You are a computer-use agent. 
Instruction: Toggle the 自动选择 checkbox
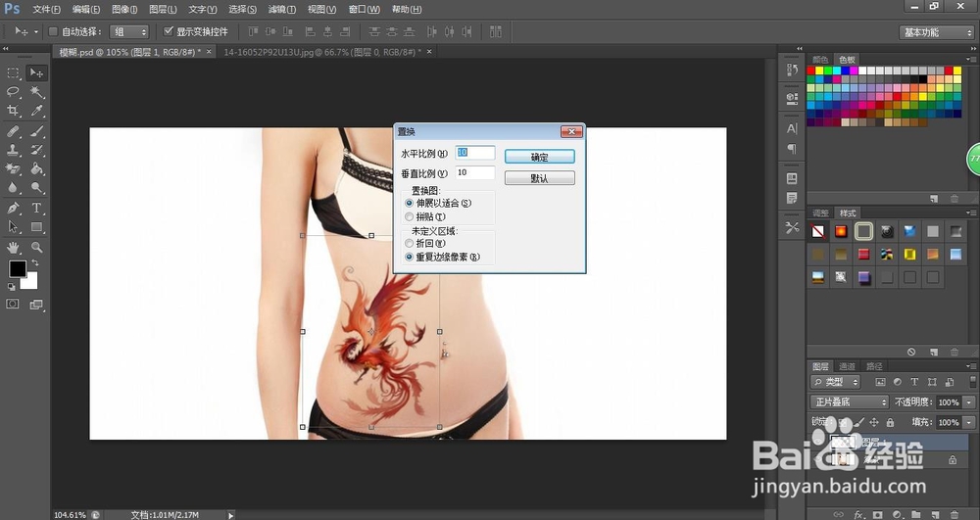53,31
